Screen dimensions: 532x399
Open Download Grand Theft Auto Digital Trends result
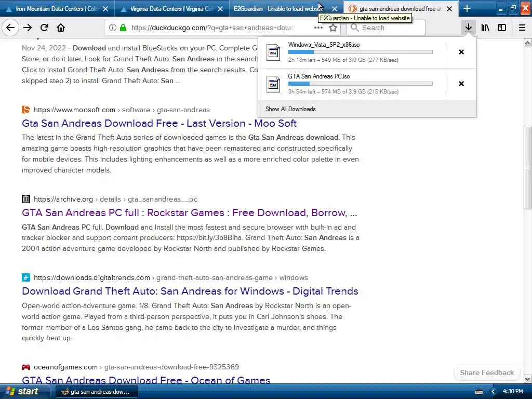pos(190,291)
